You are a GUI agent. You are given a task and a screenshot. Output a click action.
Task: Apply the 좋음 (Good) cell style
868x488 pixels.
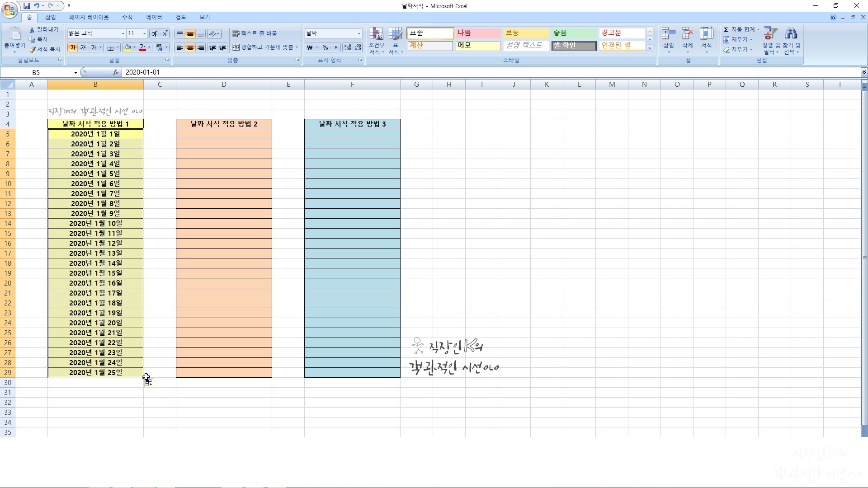tap(573, 33)
